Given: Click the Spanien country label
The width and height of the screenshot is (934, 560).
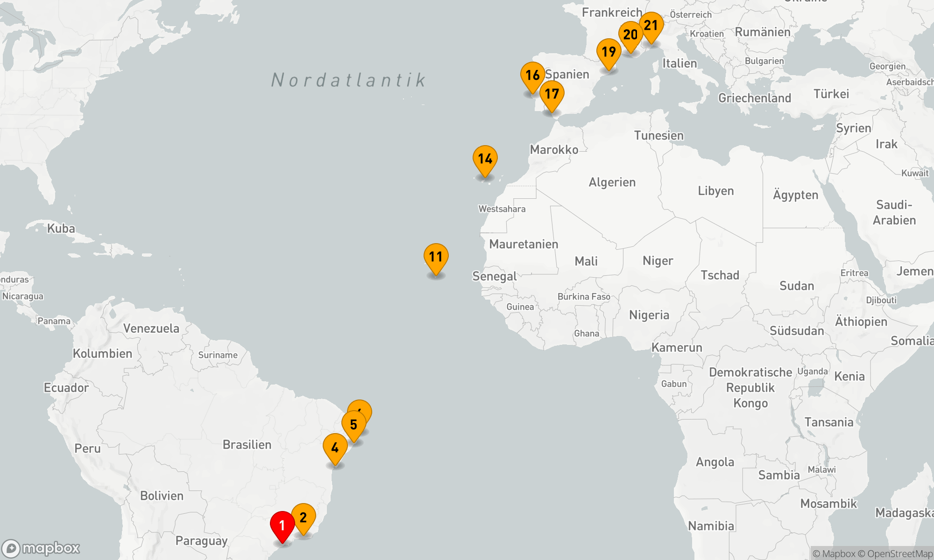Looking at the screenshot, I should point(567,74).
